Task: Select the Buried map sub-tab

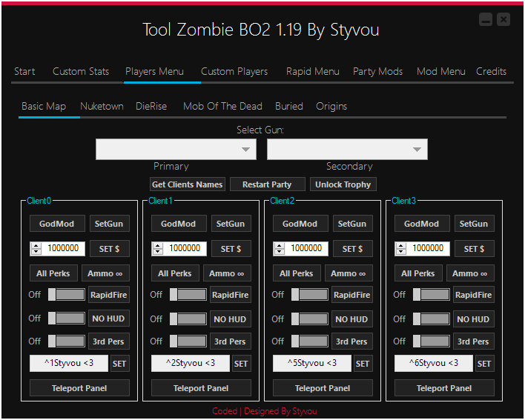Action: pyautogui.click(x=289, y=107)
